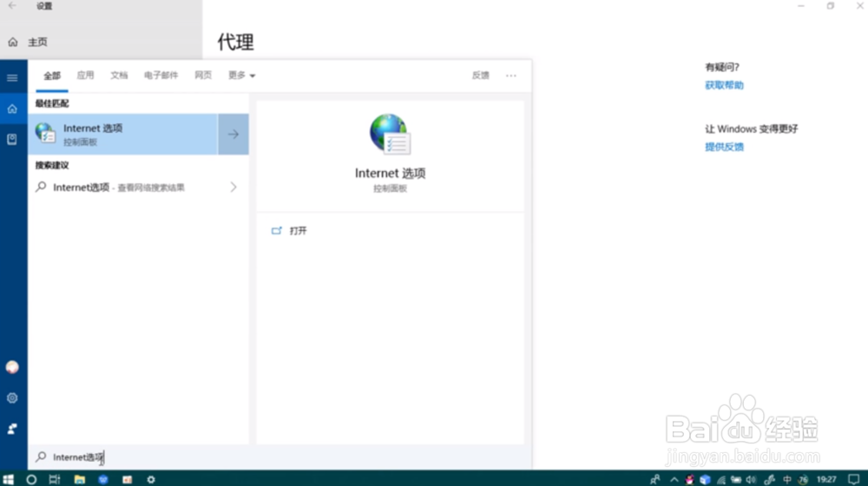The width and height of the screenshot is (868, 486).
Task: Open the three-dots options menu in search panel
Action: [511, 76]
